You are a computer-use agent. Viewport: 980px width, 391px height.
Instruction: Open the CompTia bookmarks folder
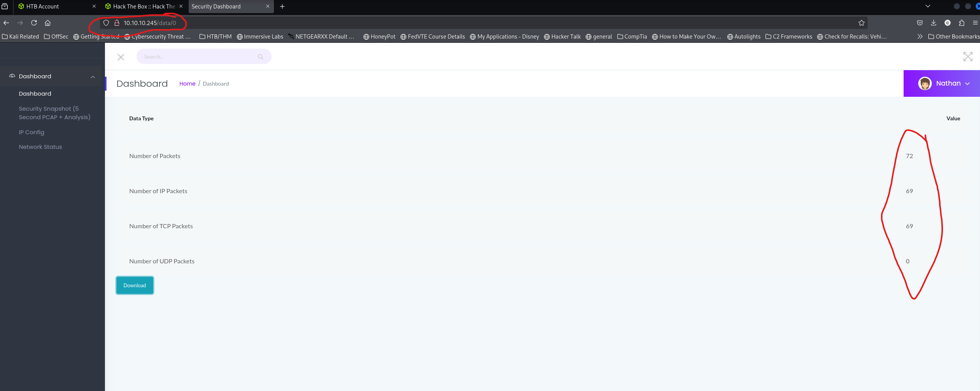coord(632,37)
